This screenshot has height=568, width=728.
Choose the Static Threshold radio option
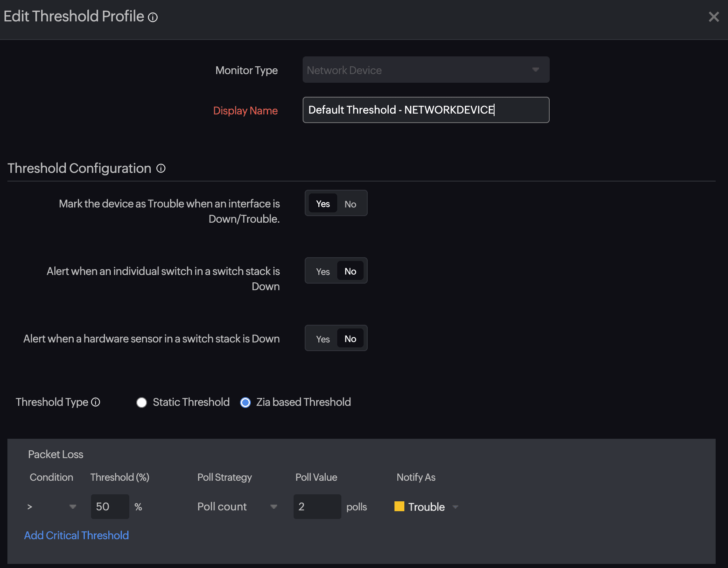pos(142,403)
